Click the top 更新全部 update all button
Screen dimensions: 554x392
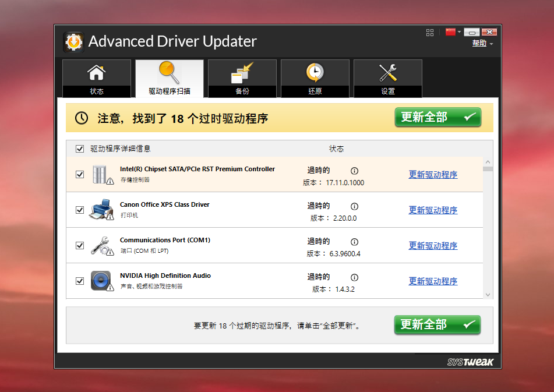tap(437, 117)
